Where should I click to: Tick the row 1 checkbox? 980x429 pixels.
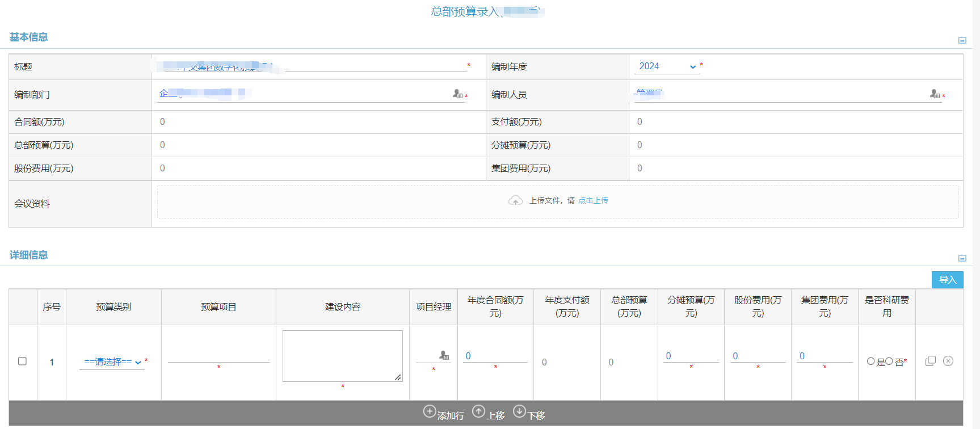(x=22, y=361)
